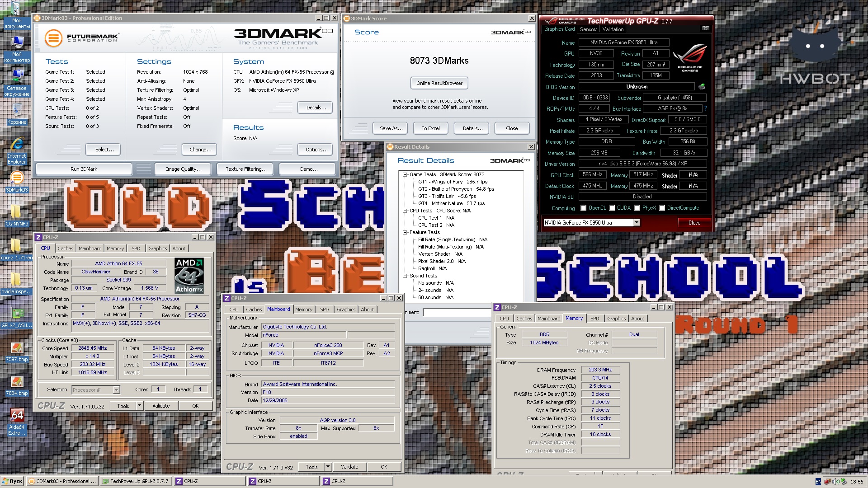Click the EN language indicator in tray

[x=818, y=482]
